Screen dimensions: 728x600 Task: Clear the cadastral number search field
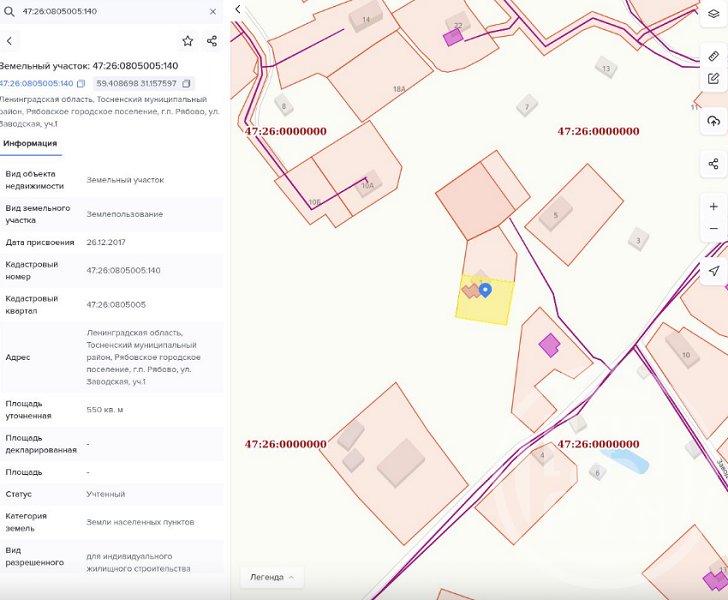click(x=213, y=12)
